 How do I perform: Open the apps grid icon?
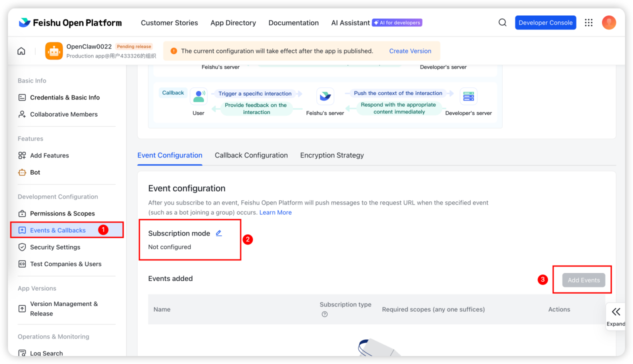(588, 22)
